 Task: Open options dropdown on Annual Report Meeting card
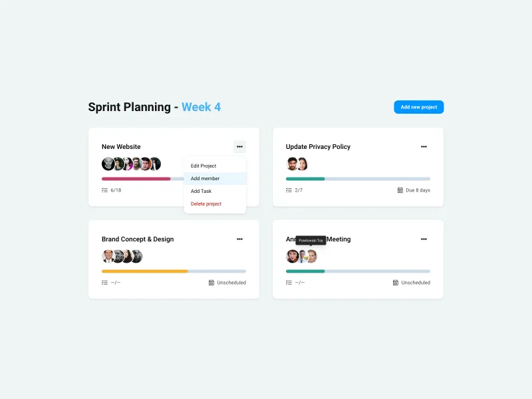click(424, 239)
